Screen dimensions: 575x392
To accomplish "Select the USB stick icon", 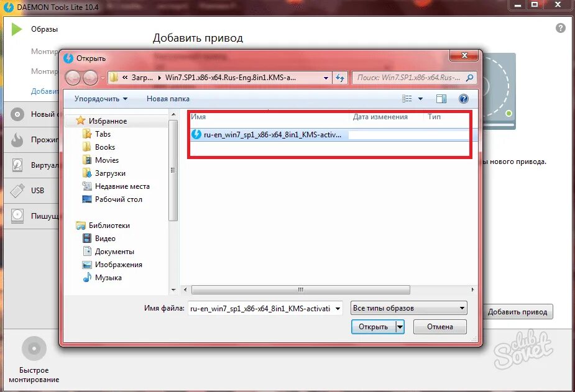I will pos(17,191).
